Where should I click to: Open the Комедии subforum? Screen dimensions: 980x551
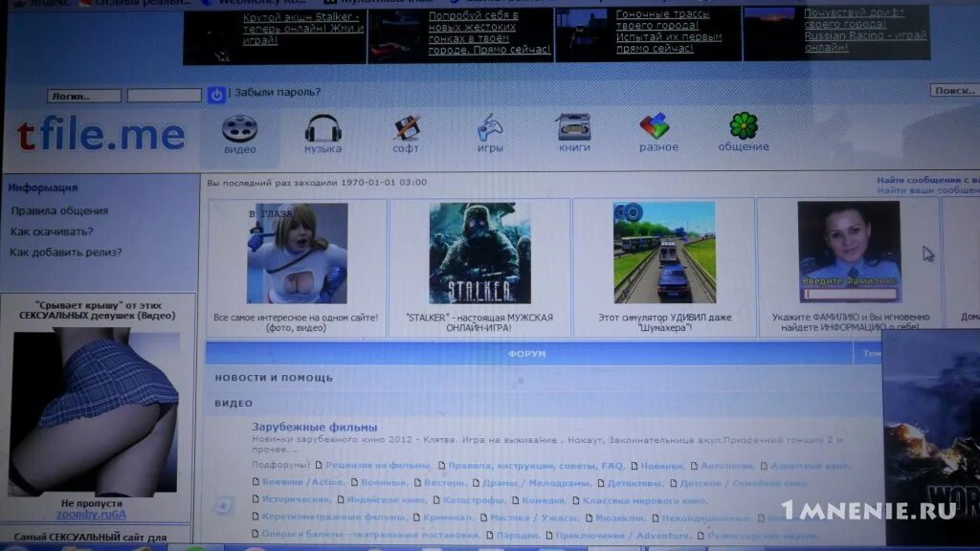(544, 500)
